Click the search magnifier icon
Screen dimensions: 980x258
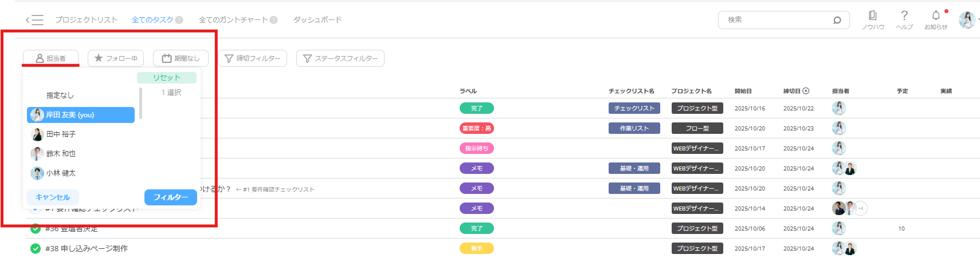coord(837,20)
